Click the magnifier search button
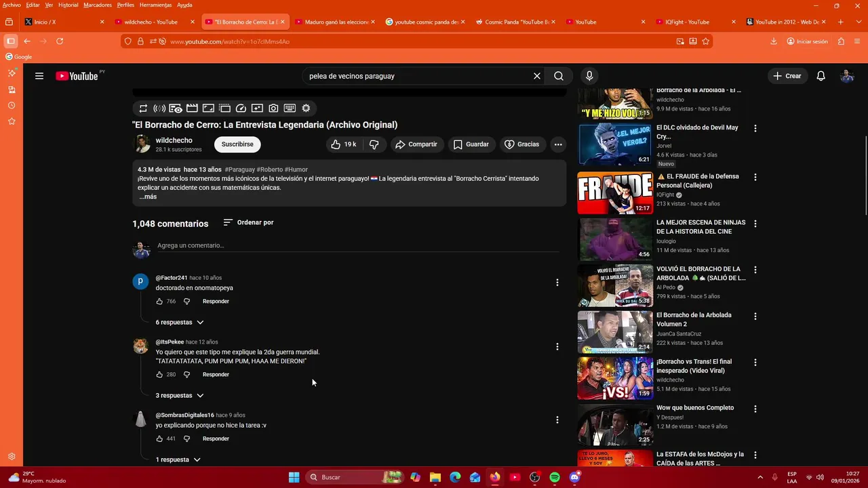868x488 pixels. [559, 76]
